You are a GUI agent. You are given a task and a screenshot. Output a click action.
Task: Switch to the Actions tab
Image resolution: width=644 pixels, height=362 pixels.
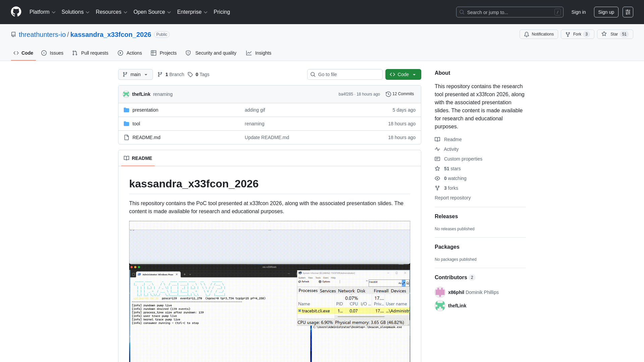click(130, 53)
